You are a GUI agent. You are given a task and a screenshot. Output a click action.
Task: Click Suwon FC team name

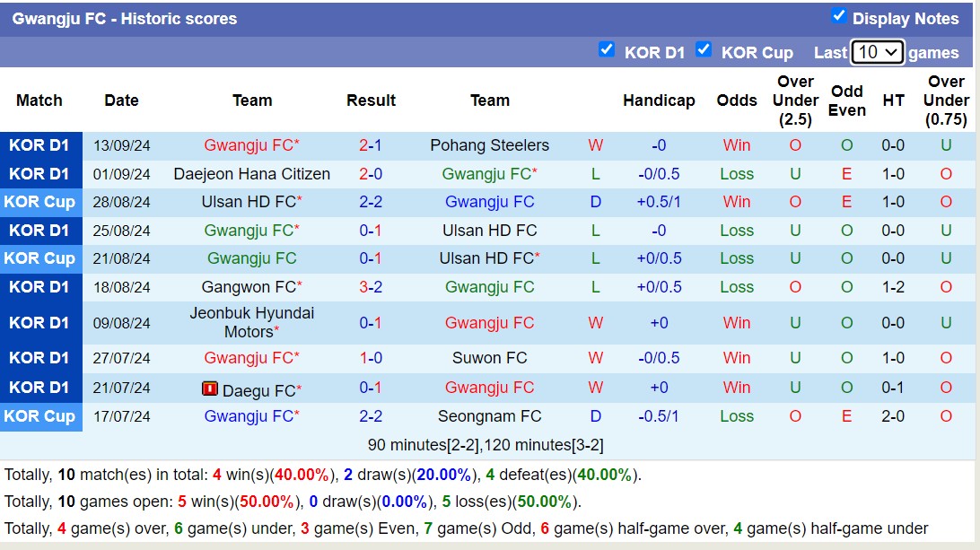(x=490, y=358)
